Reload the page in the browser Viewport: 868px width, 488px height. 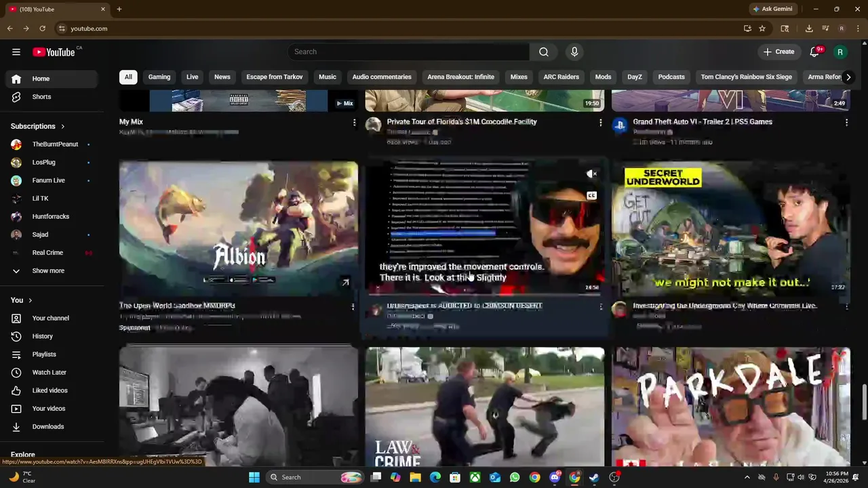42,28
